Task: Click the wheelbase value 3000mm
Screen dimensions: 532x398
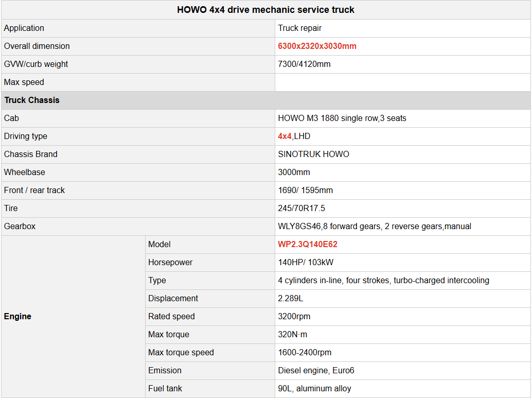Action: (x=294, y=172)
